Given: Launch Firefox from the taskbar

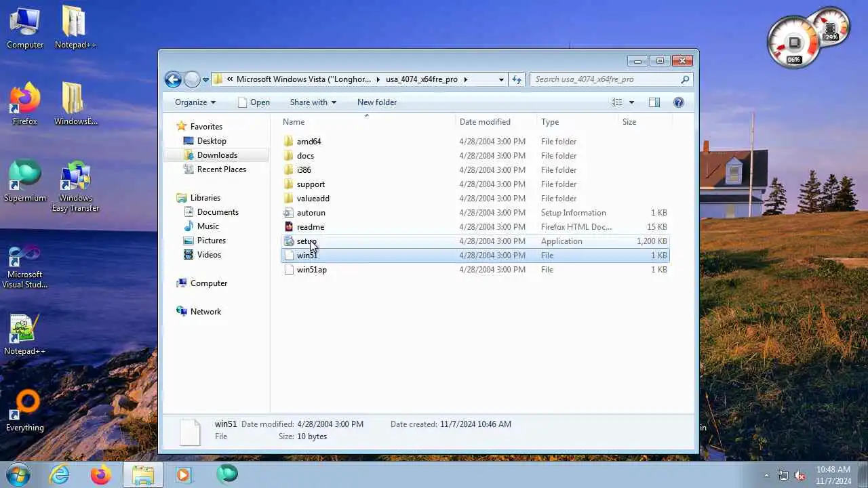Looking at the screenshot, I should point(101,474).
